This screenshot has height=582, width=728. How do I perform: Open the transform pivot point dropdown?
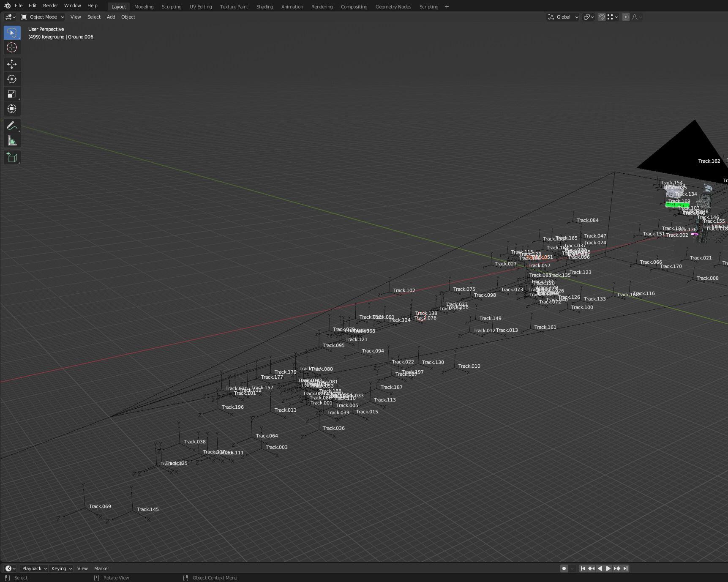point(589,17)
